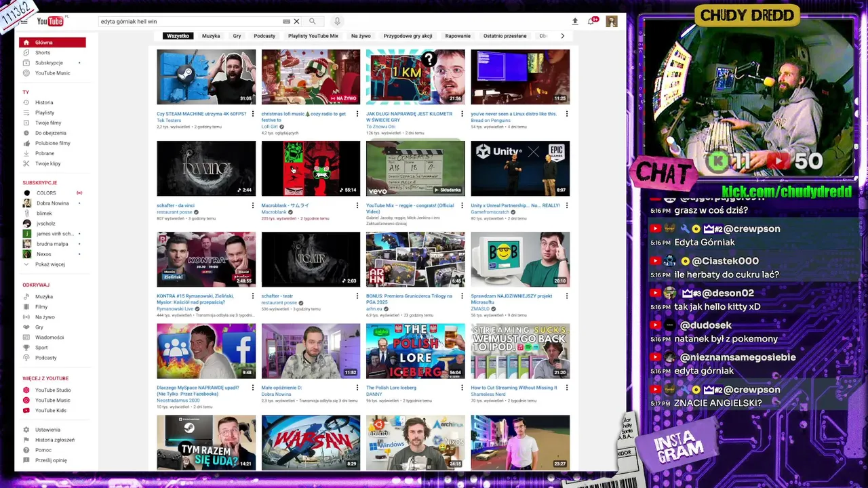Select the Rapowanie filter chip

458,36
